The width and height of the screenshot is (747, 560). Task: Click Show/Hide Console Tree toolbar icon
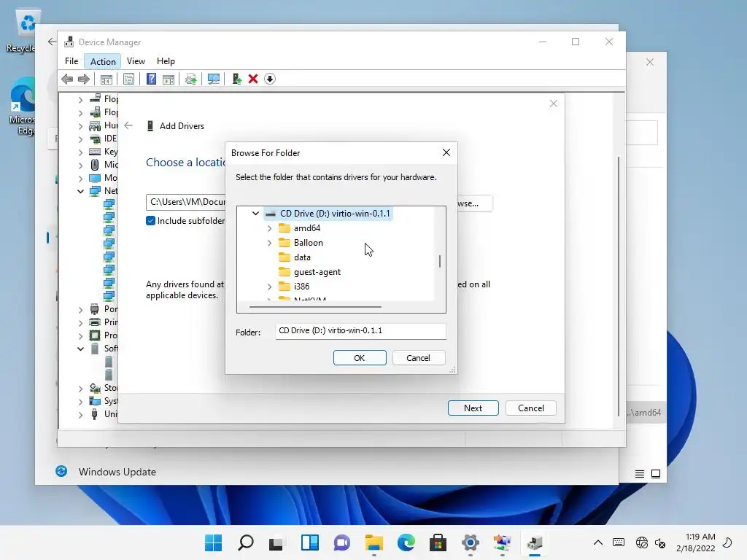107,79
